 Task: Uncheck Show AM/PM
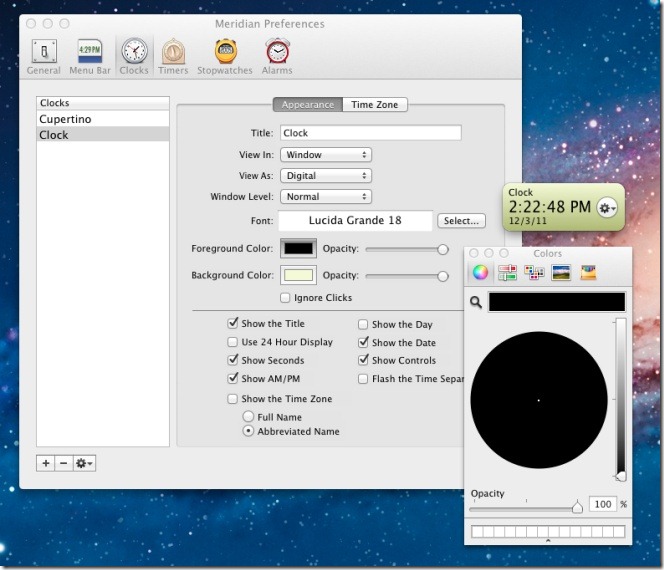pos(232,378)
